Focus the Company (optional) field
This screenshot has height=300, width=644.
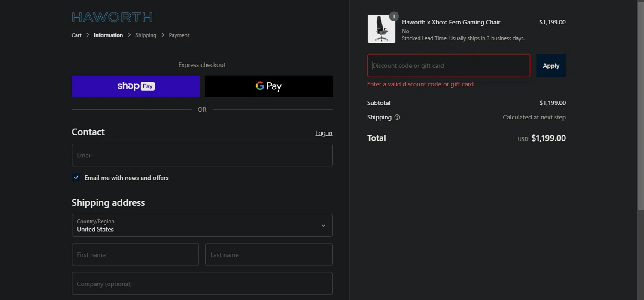click(202, 284)
